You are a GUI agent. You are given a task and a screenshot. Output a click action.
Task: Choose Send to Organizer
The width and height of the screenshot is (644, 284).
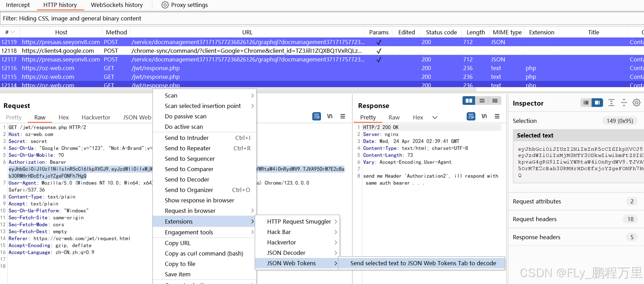pos(204,190)
